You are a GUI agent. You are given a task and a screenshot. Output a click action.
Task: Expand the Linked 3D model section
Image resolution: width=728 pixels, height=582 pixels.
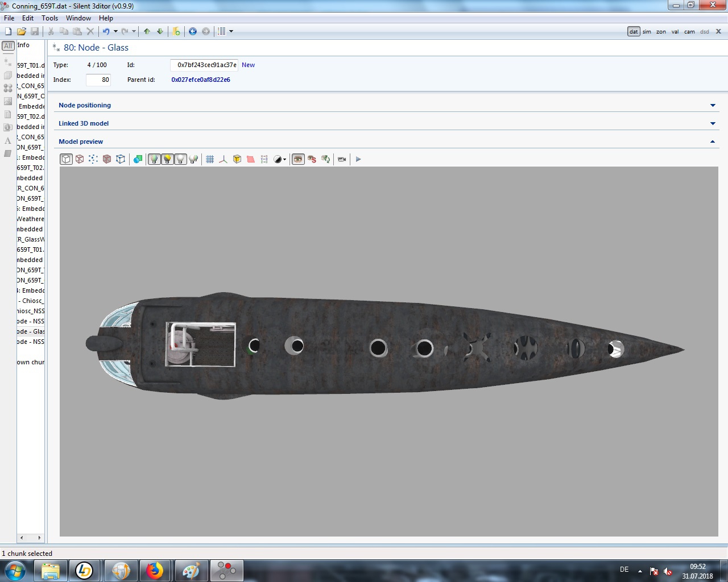click(713, 123)
